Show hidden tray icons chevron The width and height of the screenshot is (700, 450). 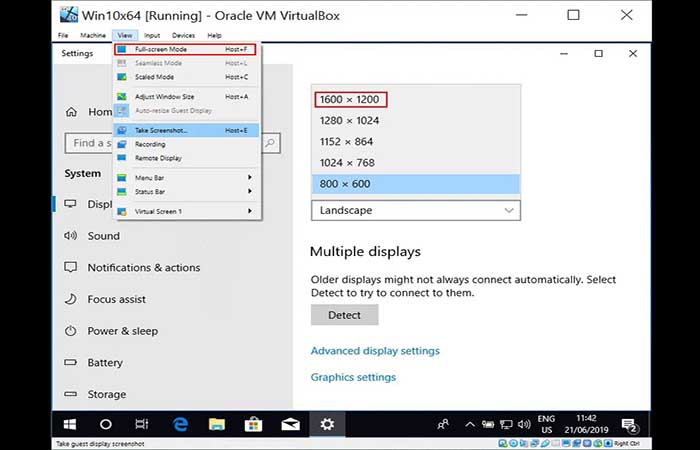click(470, 425)
